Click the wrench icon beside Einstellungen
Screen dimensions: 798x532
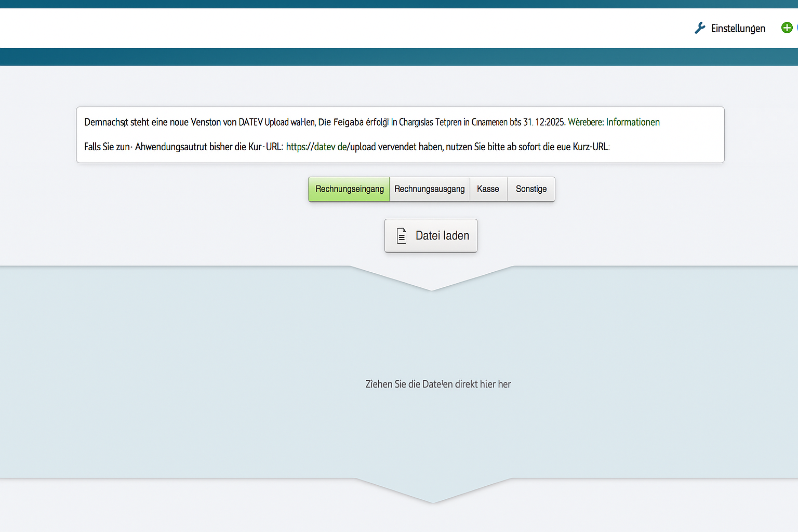(x=700, y=28)
